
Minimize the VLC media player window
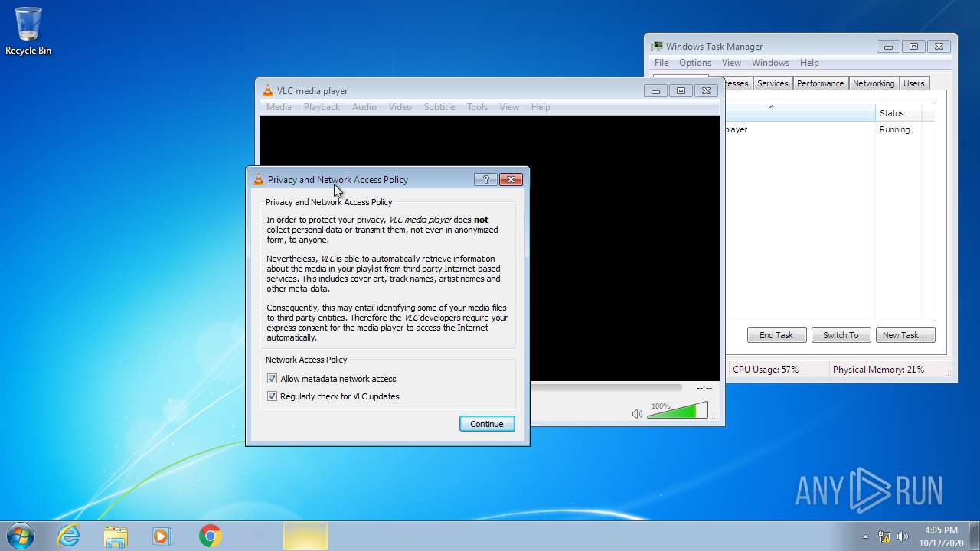coord(655,90)
